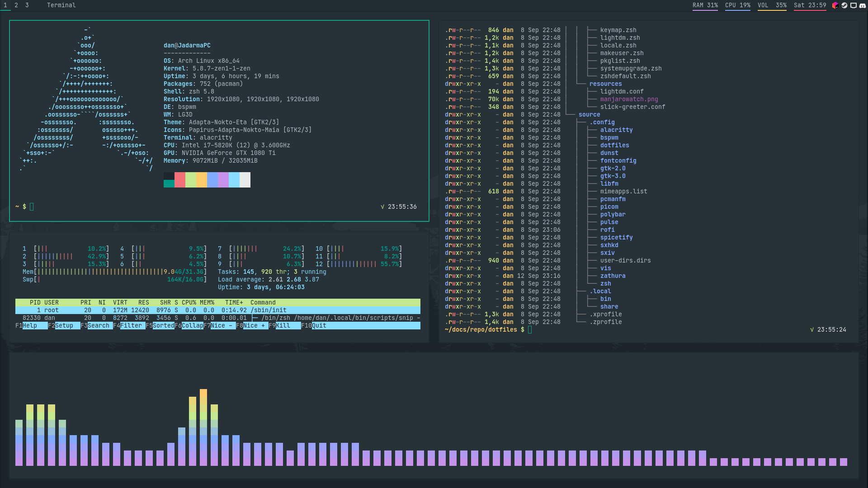Click the purple neofetch color block
Screen dimensions: 868x488
click(223, 180)
